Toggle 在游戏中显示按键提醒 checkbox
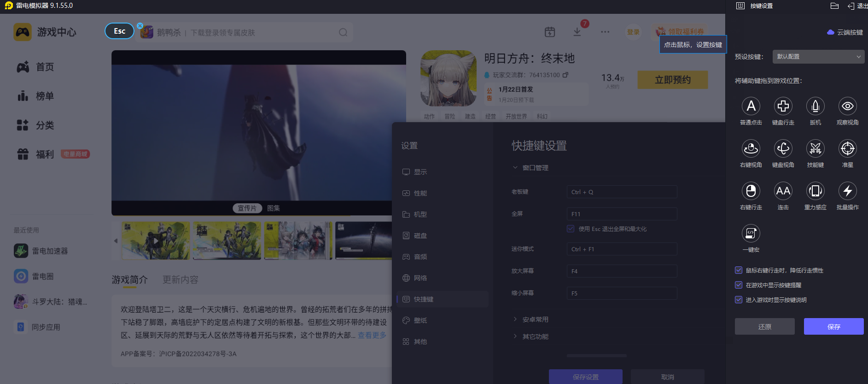Screen dimensions: 868x384 (739, 285)
